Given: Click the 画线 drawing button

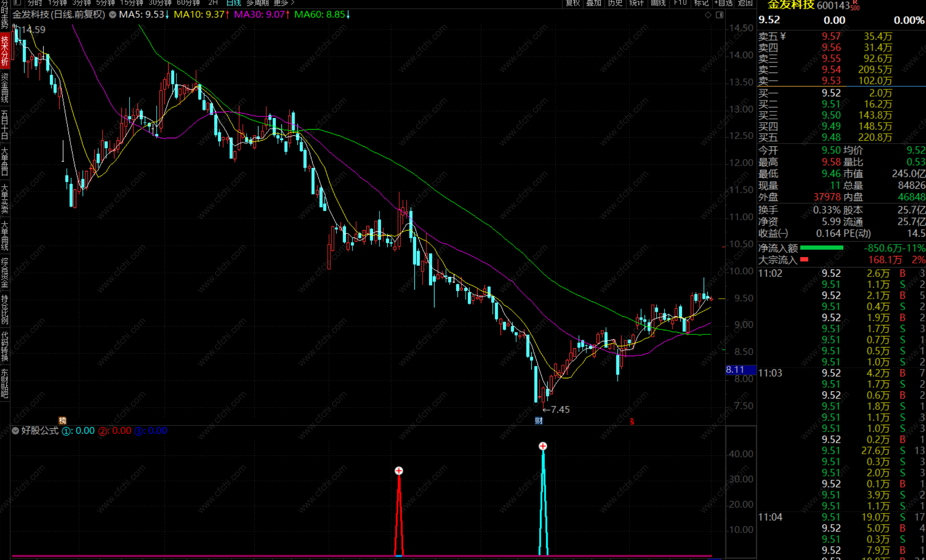Looking at the screenshot, I should pos(658,3).
